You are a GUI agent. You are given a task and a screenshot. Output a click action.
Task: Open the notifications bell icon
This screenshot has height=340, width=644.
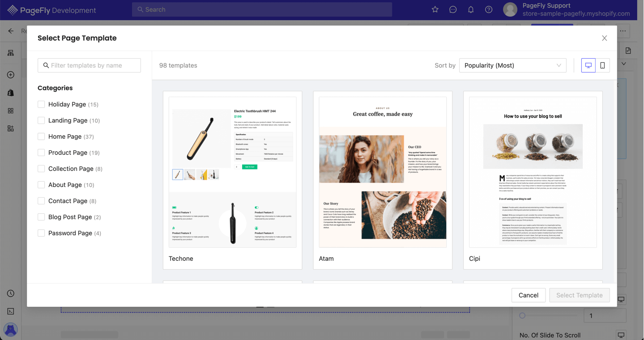471,9
